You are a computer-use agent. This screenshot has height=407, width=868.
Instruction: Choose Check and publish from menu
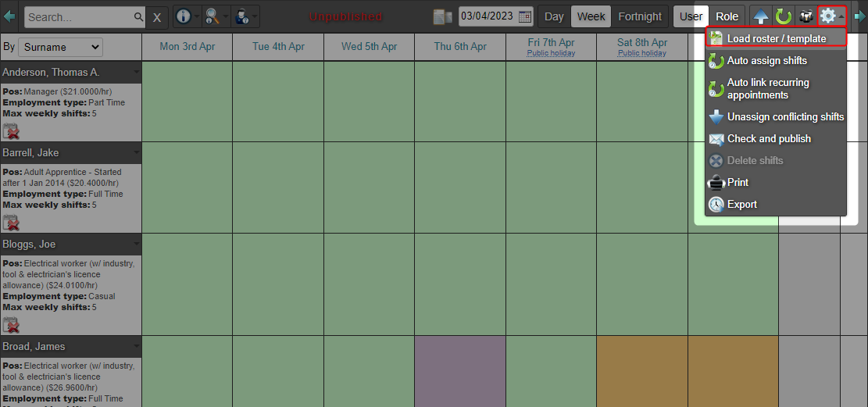pos(769,138)
